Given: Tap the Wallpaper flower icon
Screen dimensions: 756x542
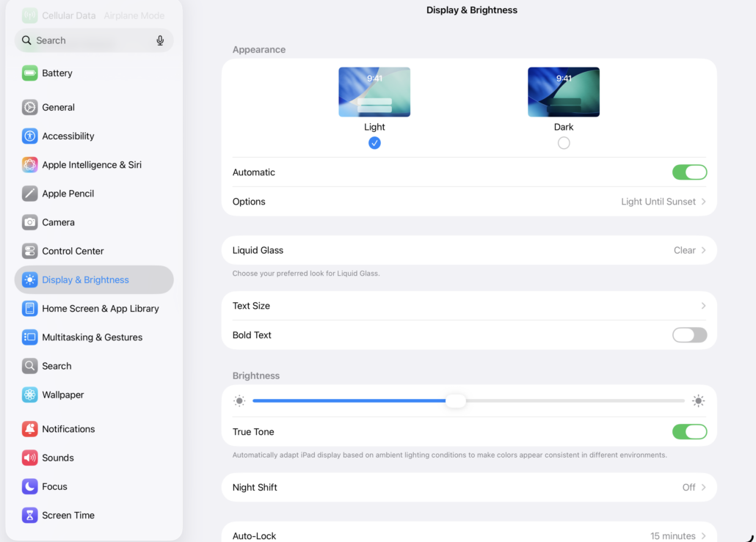Looking at the screenshot, I should coord(29,395).
